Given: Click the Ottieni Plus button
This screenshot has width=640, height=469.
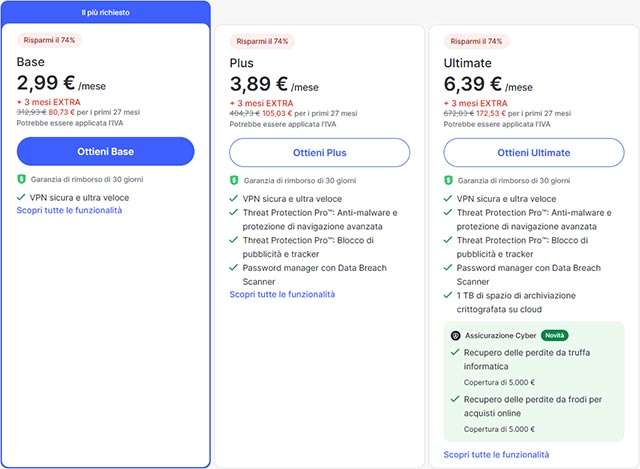Looking at the screenshot, I should [x=319, y=152].
